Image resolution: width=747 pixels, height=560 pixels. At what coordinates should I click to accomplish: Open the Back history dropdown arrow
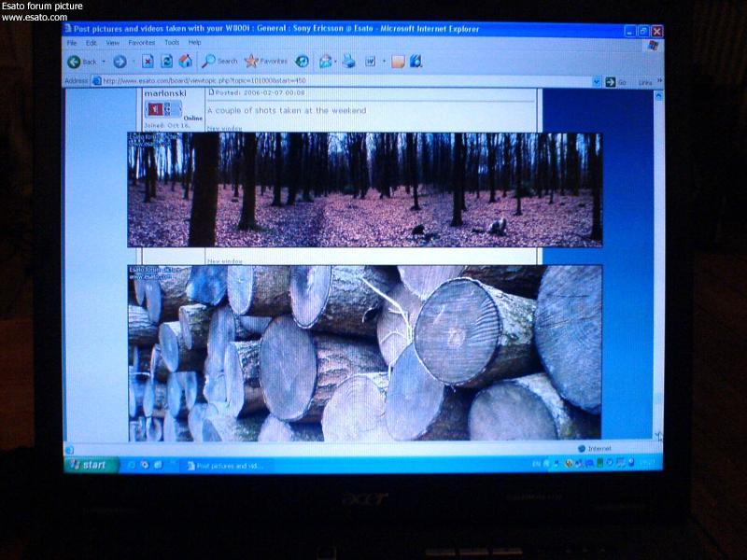pyautogui.click(x=104, y=62)
